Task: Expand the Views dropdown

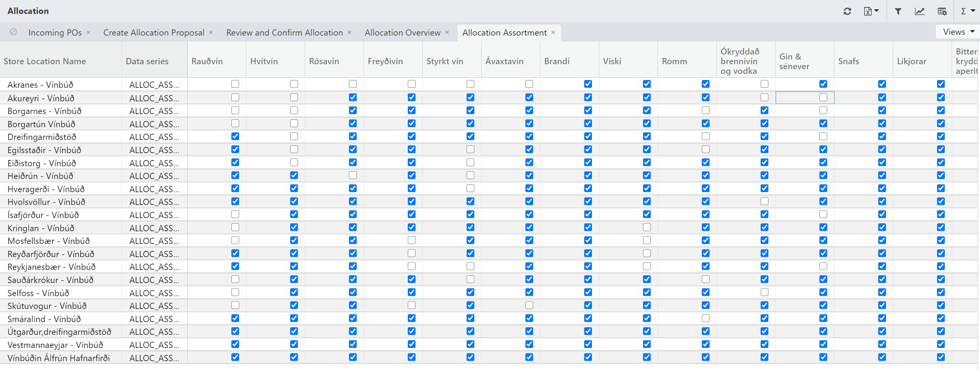Action: click(x=958, y=32)
